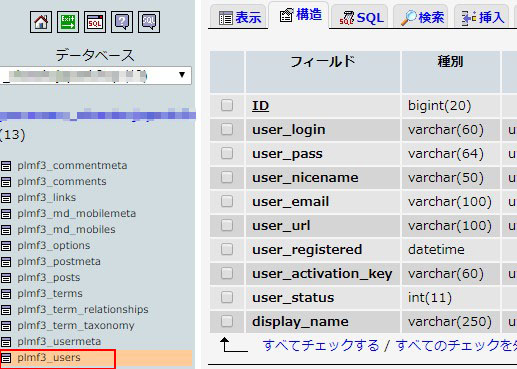This screenshot has width=517, height=369.
Task: Click table icon beside plmf3_term_taxonomy
Action: (6, 326)
